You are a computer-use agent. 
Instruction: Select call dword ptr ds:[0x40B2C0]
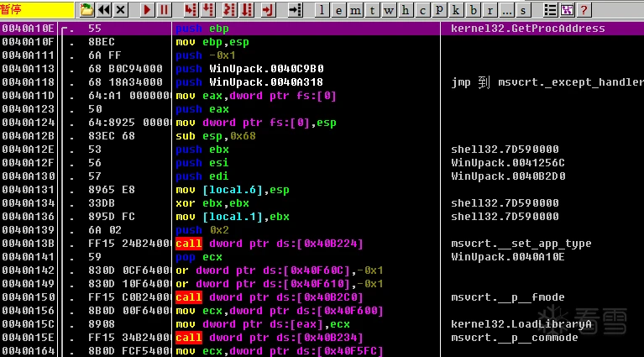click(270, 297)
